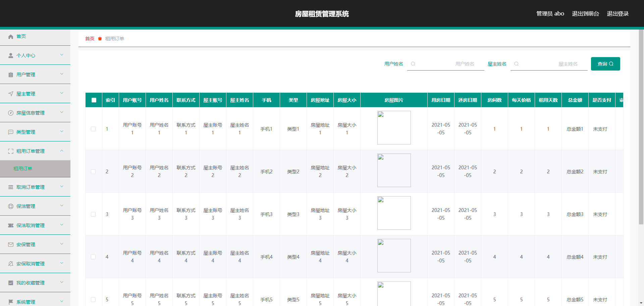Click the 查询 search button

tap(605, 64)
